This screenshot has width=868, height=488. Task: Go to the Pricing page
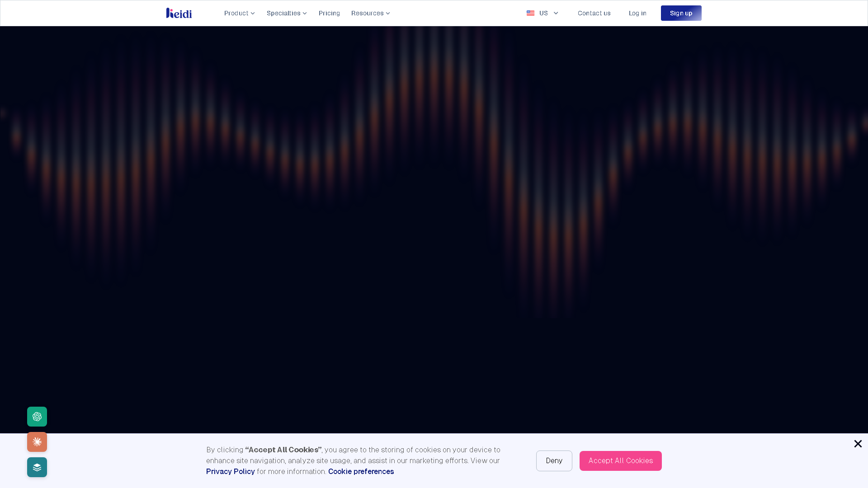click(329, 13)
